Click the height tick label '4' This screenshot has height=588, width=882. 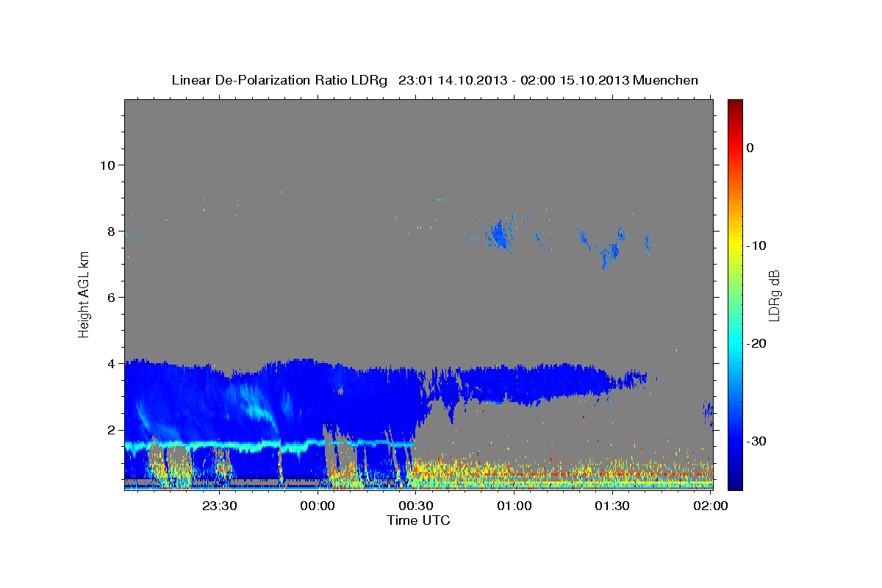pos(110,363)
